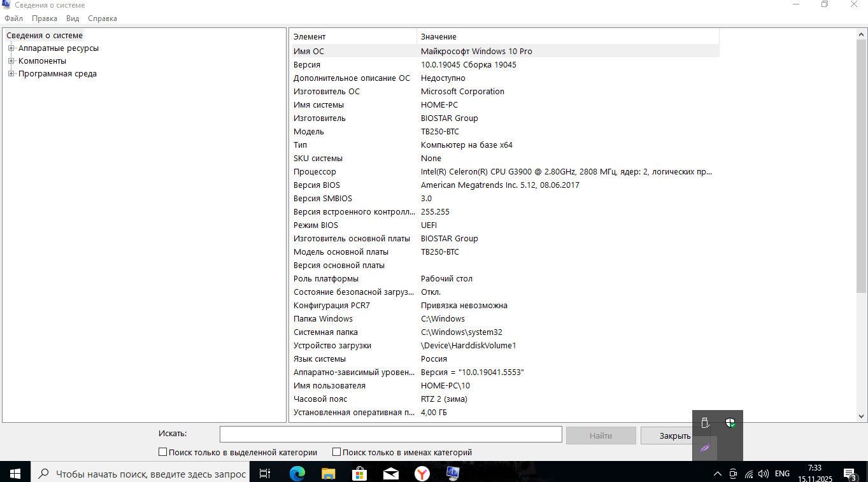868x482 pixels.
Task: Open the Mail app from the taskbar
Action: tap(390, 473)
